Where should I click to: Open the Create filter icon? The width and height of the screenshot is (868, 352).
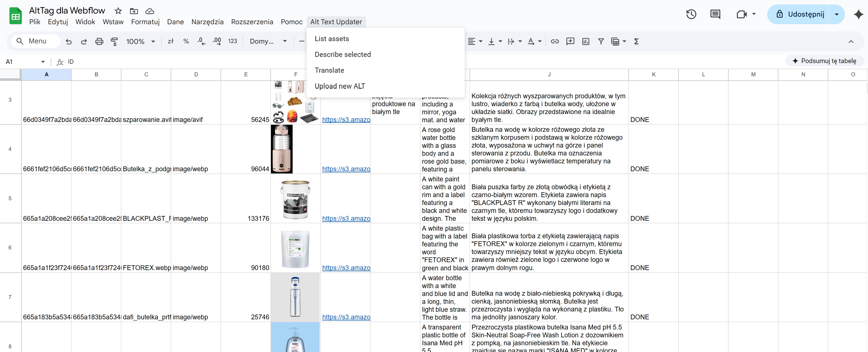(x=601, y=41)
